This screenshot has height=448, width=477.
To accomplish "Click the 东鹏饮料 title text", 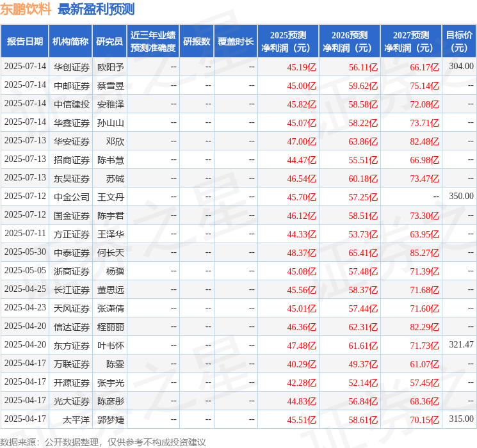I will click(26, 9).
